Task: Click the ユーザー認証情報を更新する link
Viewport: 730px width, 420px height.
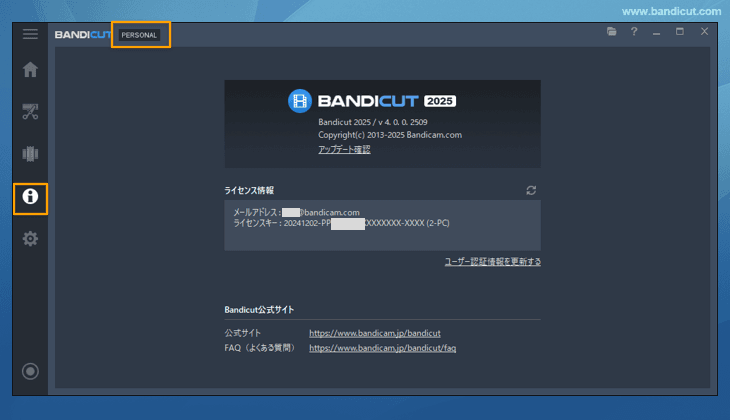Action: (x=492, y=262)
